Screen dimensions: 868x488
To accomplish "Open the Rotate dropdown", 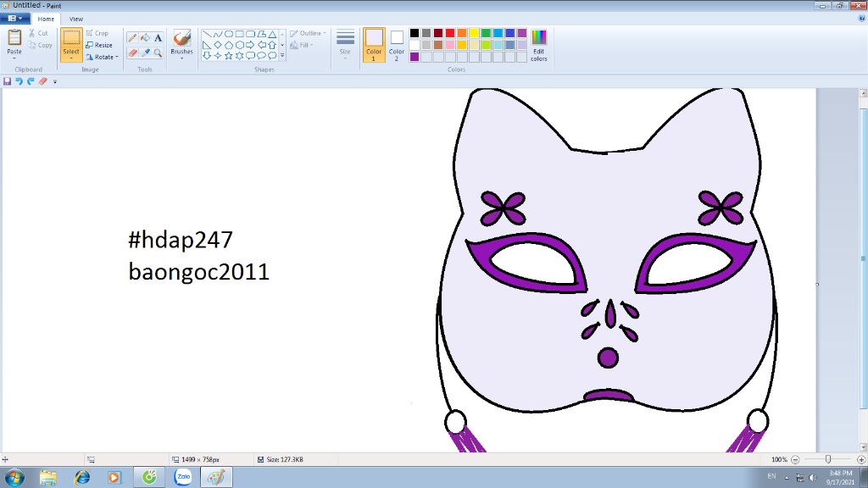I will [103, 57].
